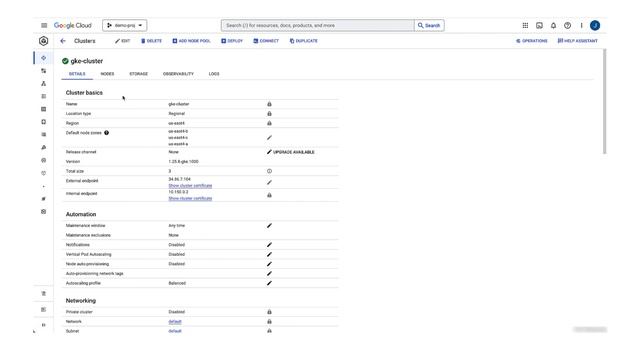
Task: Edit External endpoint with pencil icon
Action: pos(269,182)
